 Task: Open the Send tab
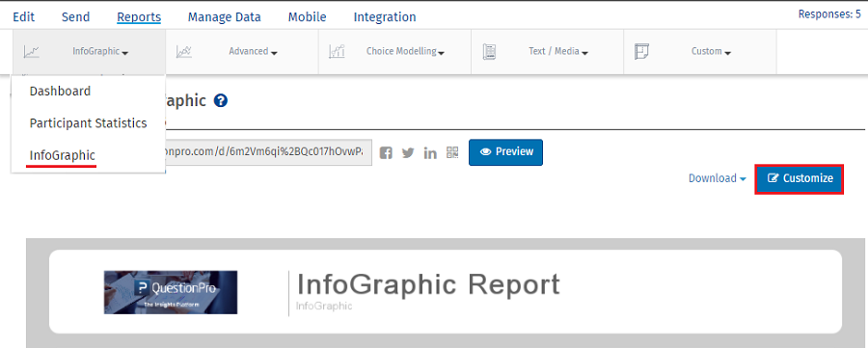coord(76,17)
